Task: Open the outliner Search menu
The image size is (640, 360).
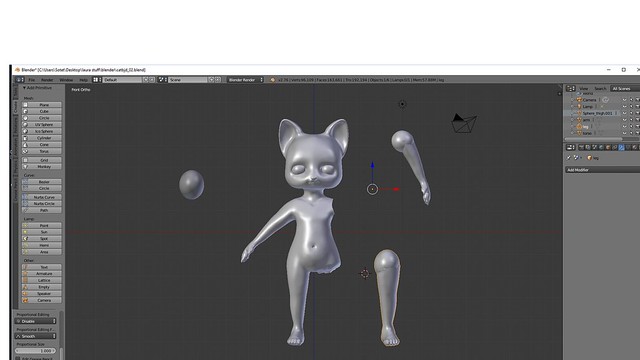Action: click(600, 89)
